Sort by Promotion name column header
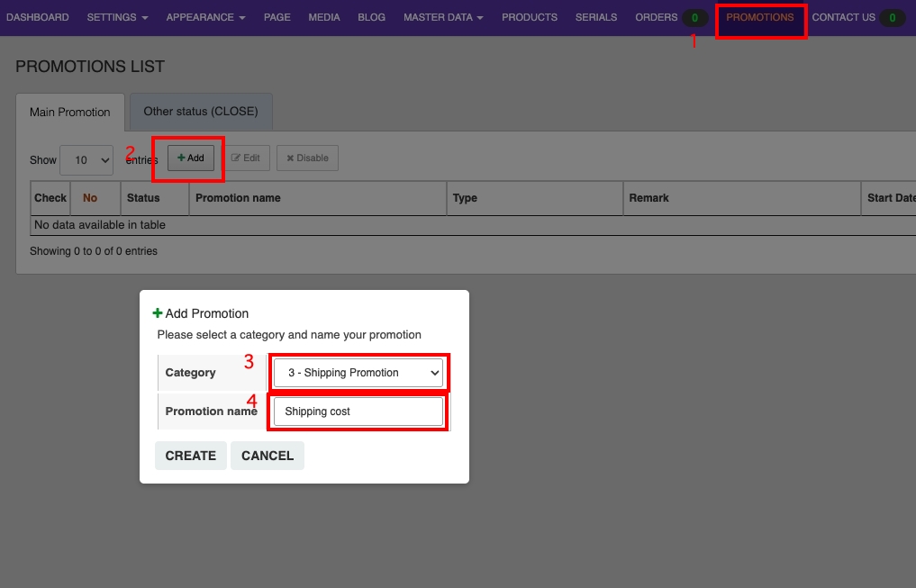 point(238,198)
